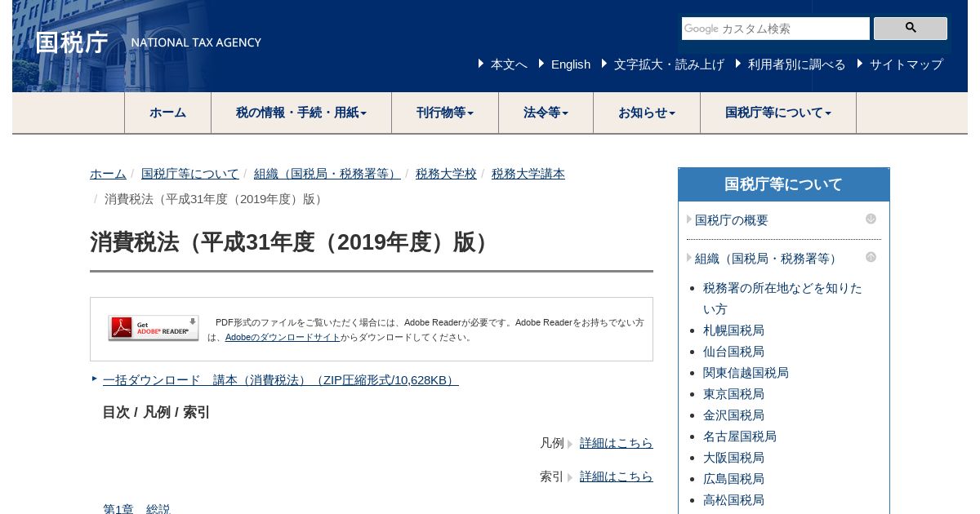Open the 利用者別に調べる link
Screen dimensions: 980x514
click(x=796, y=64)
